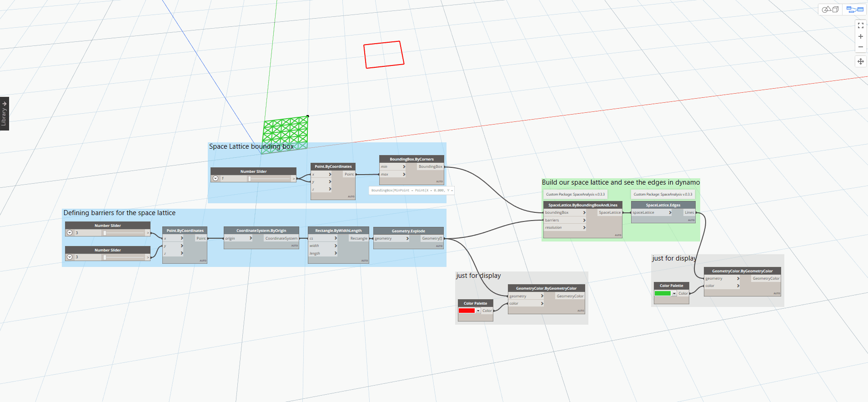Click slider handle on Number Slider valued 1
The width and height of the screenshot is (868, 402).
pos(249,179)
